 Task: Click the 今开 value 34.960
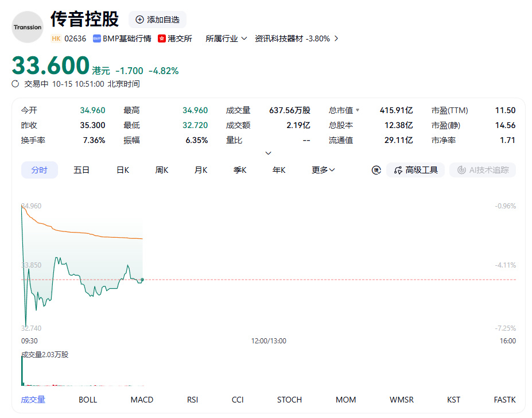click(x=92, y=110)
